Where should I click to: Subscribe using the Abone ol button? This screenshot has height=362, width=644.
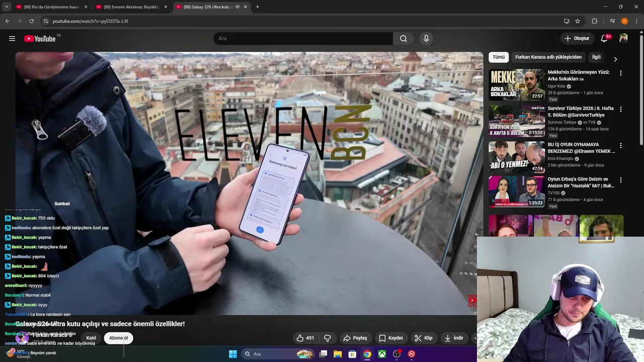119,338
